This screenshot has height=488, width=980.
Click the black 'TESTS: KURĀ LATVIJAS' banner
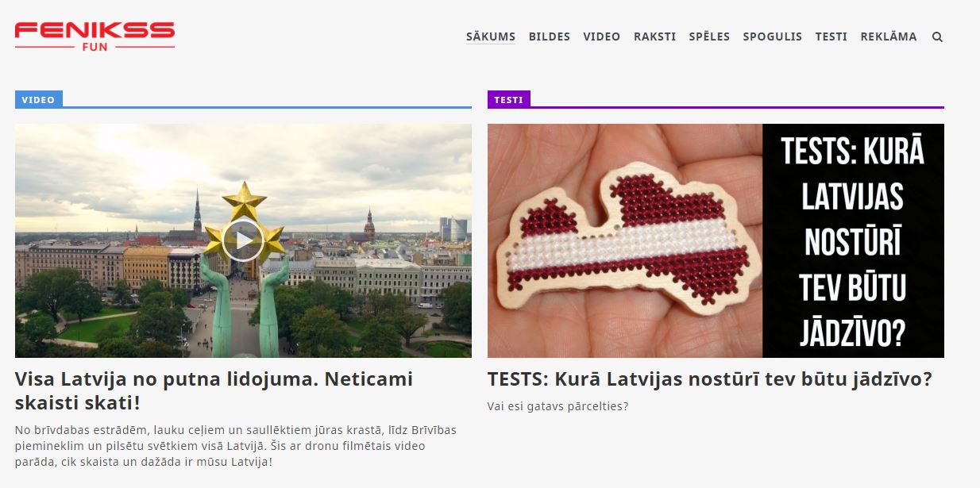click(x=854, y=240)
